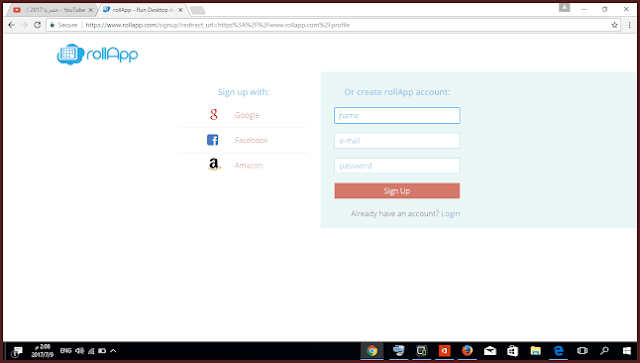The width and height of the screenshot is (640, 363).
Task: Click the Facebook logo icon
Action: pyautogui.click(x=212, y=140)
